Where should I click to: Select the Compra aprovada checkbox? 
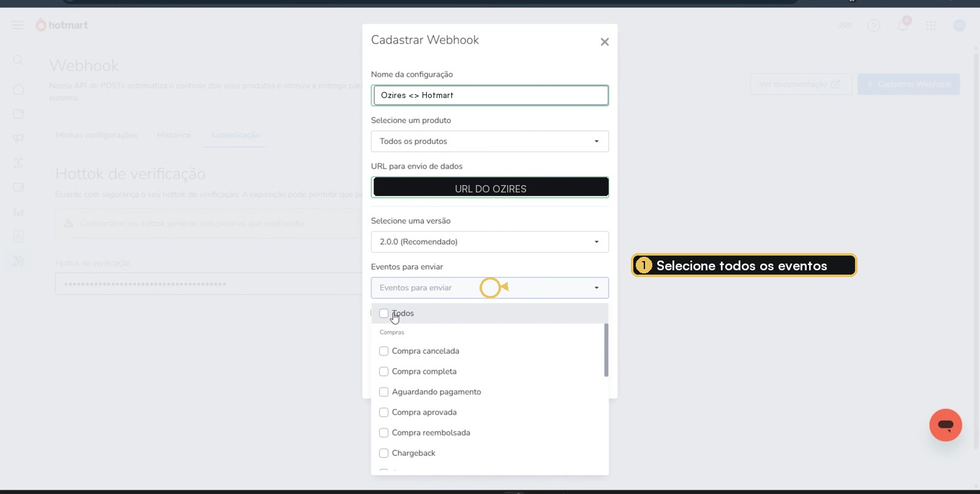tap(384, 412)
